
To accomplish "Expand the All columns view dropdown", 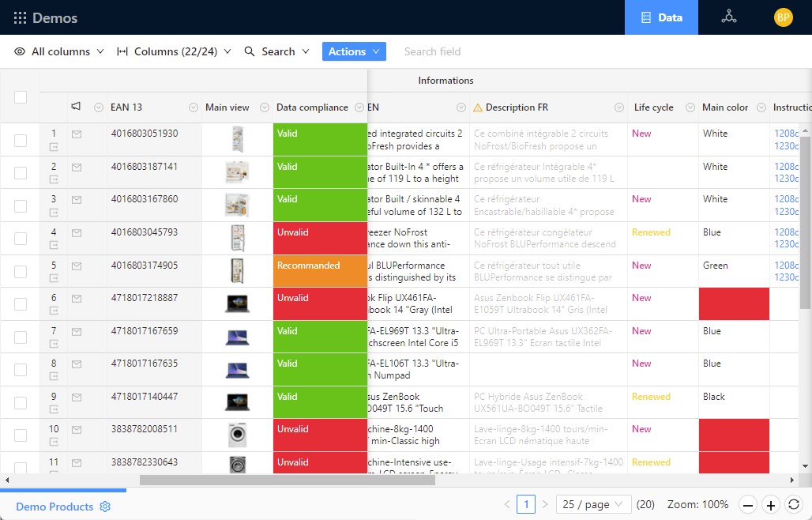I will pos(59,51).
